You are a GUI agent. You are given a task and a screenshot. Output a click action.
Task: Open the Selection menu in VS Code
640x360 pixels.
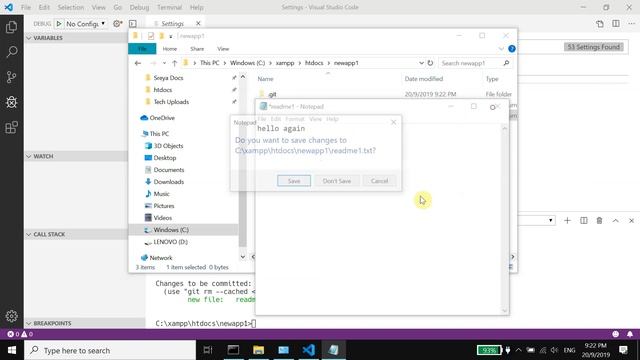[71, 7]
